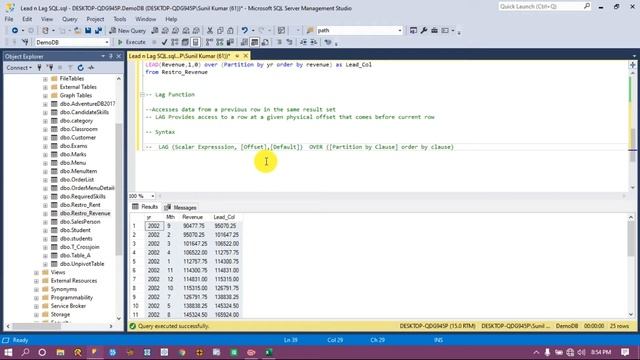640x360 pixels.
Task: Close the Lead n Lag SQL query tab
Action: tap(246, 56)
